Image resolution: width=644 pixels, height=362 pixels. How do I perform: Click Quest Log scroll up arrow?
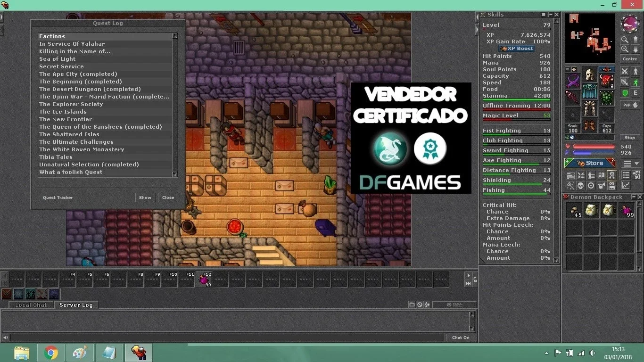pyautogui.click(x=175, y=36)
